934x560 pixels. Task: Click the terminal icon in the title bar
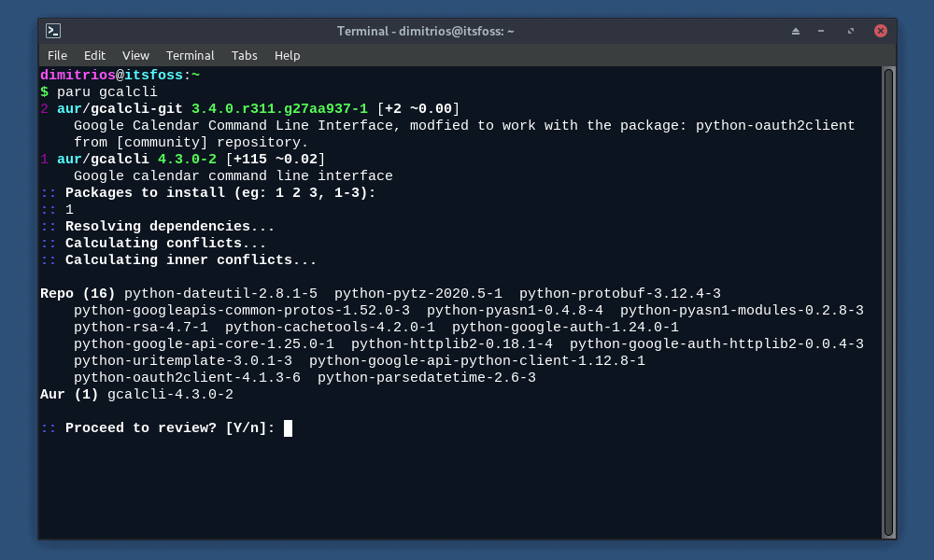pyautogui.click(x=51, y=30)
